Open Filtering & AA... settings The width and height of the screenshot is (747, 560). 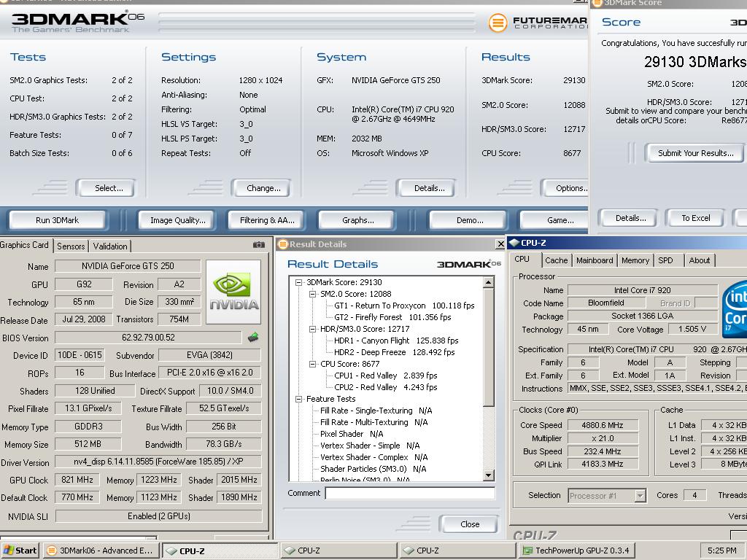(x=267, y=220)
